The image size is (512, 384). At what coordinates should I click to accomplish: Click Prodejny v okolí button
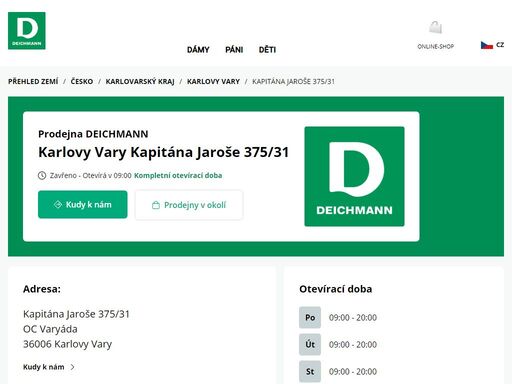[189, 205]
